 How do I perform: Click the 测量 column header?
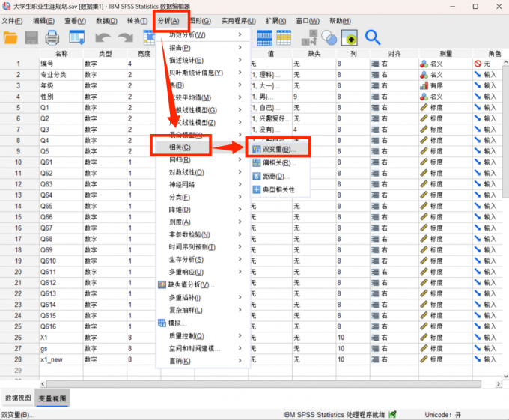(445, 54)
